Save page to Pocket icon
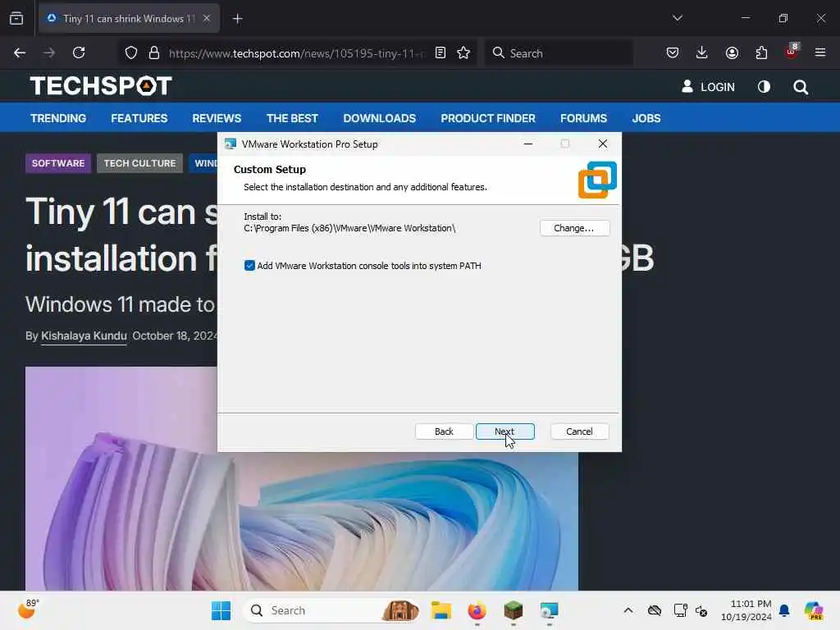This screenshot has width=840, height=630. pyautogui.click(x=673, y=52)
